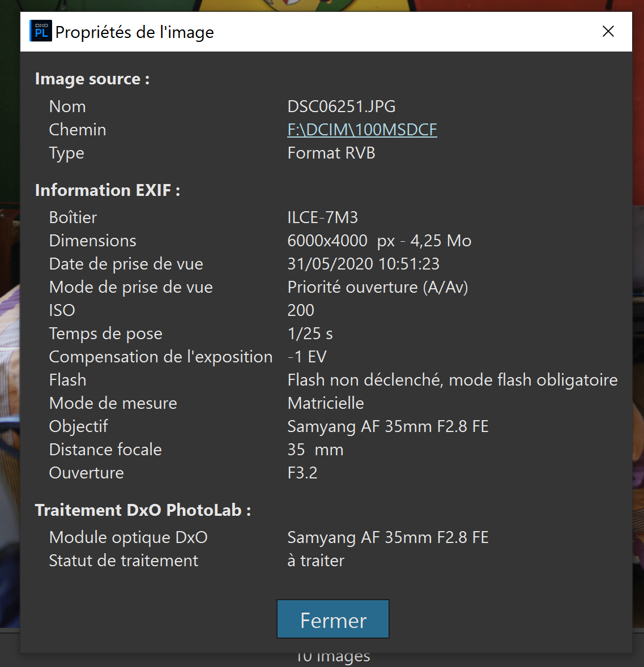
Task: Click the -1 EV compensation value
Action: pos(308,357)
